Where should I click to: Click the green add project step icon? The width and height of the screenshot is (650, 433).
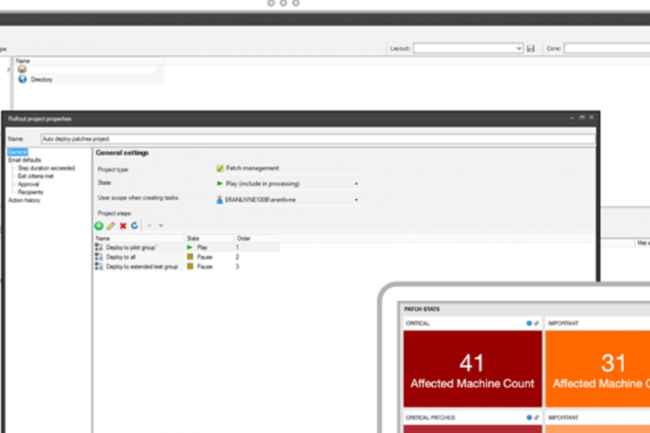pos(99,226)
